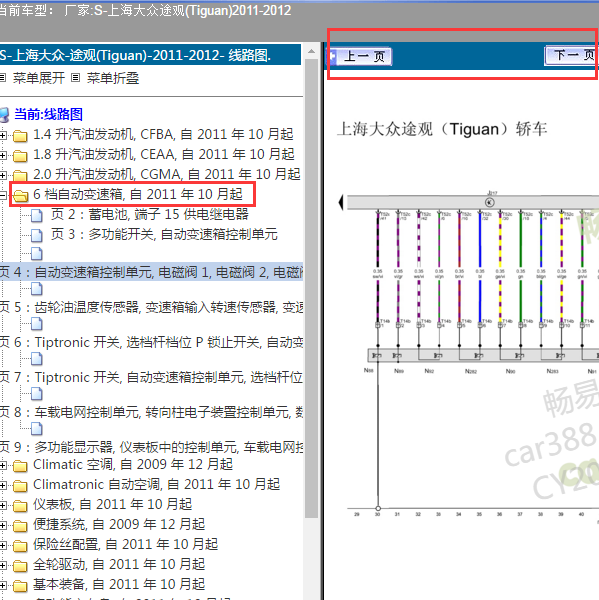Expand the 基本装备 node
The width and height of the screenshot is (599, 600).
(x=3, y=585)
